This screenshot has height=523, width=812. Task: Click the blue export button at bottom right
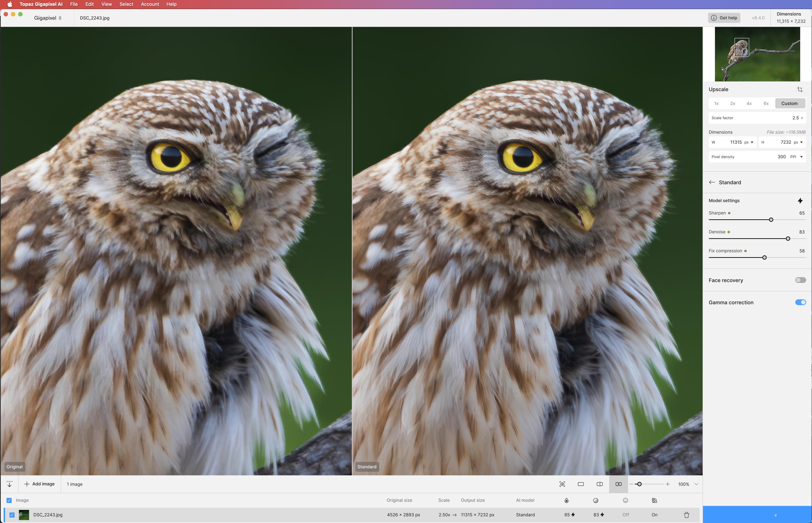757,514
